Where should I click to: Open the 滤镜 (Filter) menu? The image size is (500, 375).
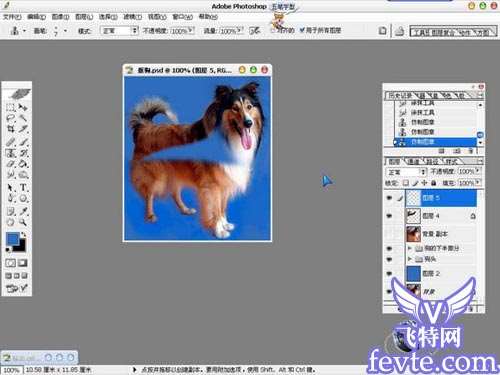133,16
